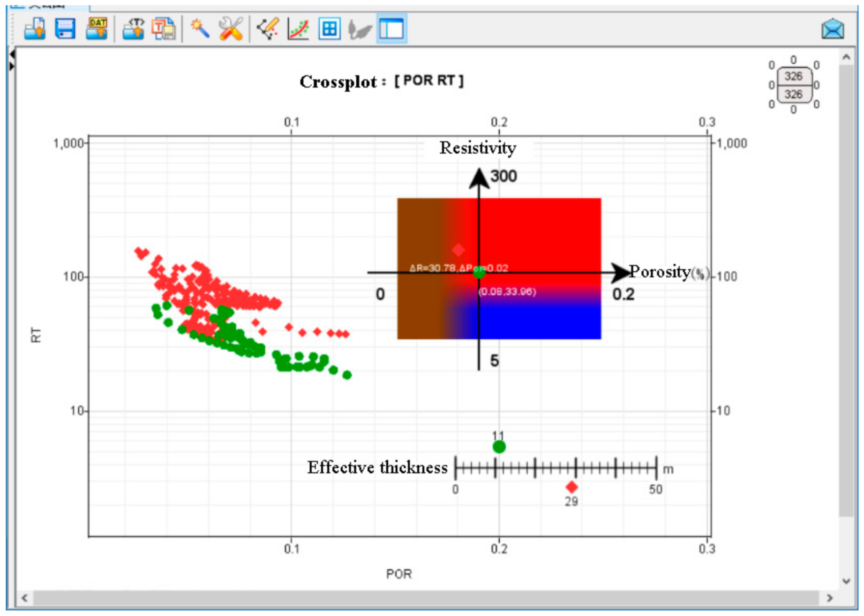Image resolution: width=864 pixels, height=616 pixels.
Task: Click the regression curve fitting icon
Action: pos(299,29)
